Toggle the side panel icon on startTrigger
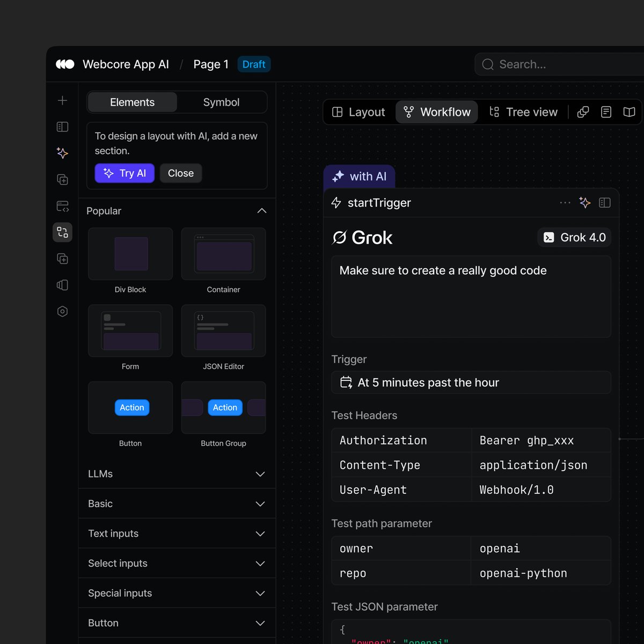 pos(605,203)
